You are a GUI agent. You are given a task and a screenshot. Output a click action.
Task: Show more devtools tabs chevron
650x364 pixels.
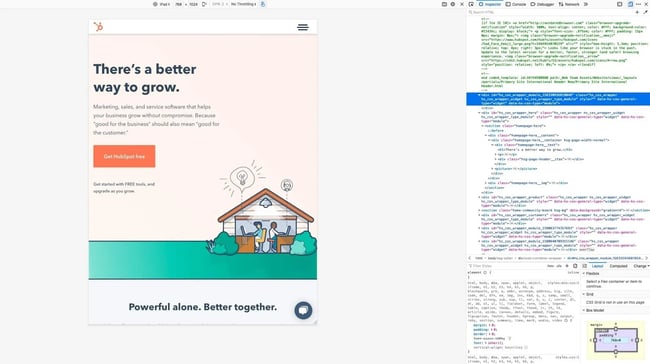(586, 4)
